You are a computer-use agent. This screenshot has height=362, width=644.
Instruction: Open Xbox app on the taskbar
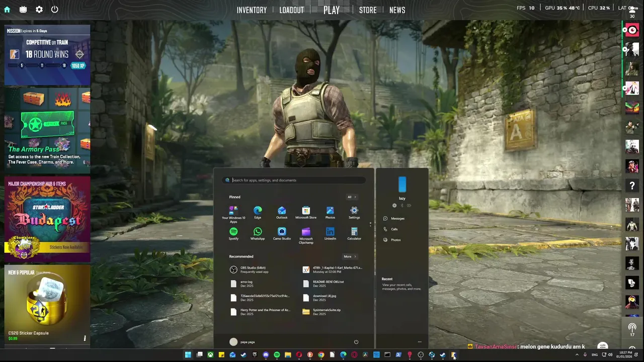[x=210, y=355]
